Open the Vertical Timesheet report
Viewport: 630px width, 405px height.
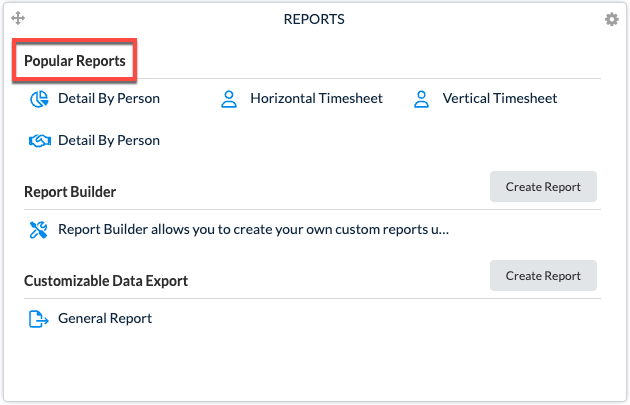(500, 98)
